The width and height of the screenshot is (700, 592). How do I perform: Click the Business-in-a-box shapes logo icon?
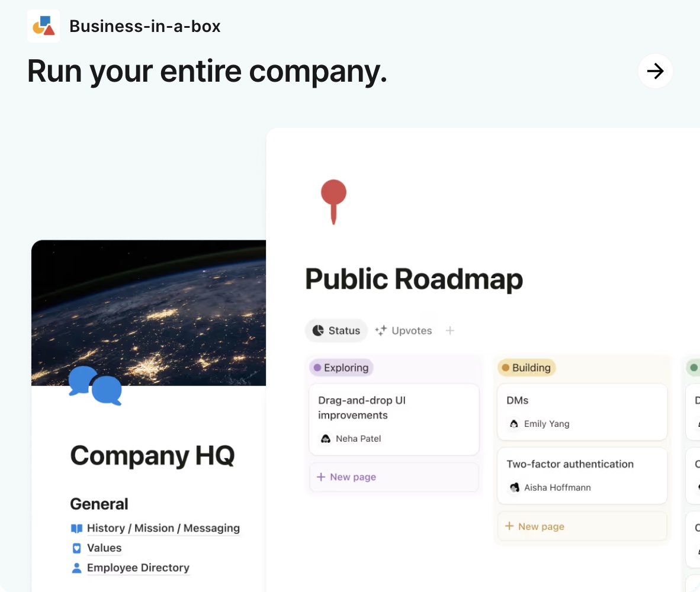click(x=43, y=26)
